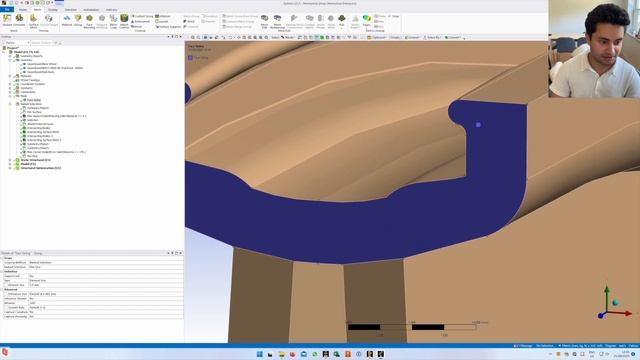Select the Face Sizing tree item
This screenshot has width=640, height=360.
click(x=34, y=100)
